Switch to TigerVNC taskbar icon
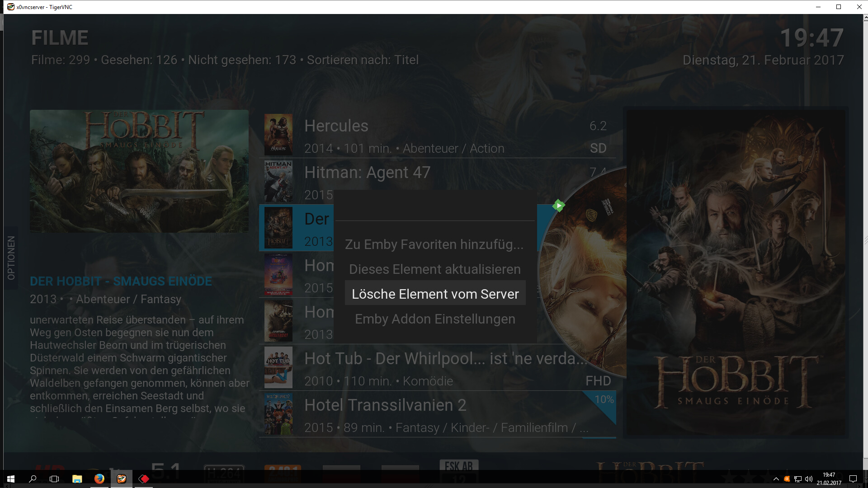The width and height of the screenshot is (868, 488). point(122,479)
